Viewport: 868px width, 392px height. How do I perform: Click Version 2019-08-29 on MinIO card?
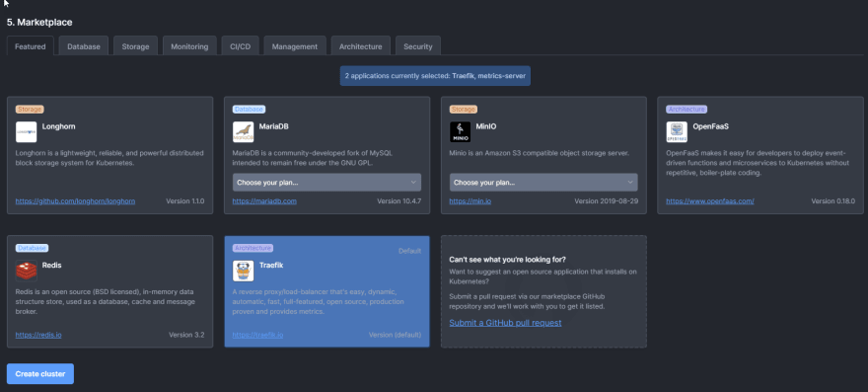tap(607, 201)
